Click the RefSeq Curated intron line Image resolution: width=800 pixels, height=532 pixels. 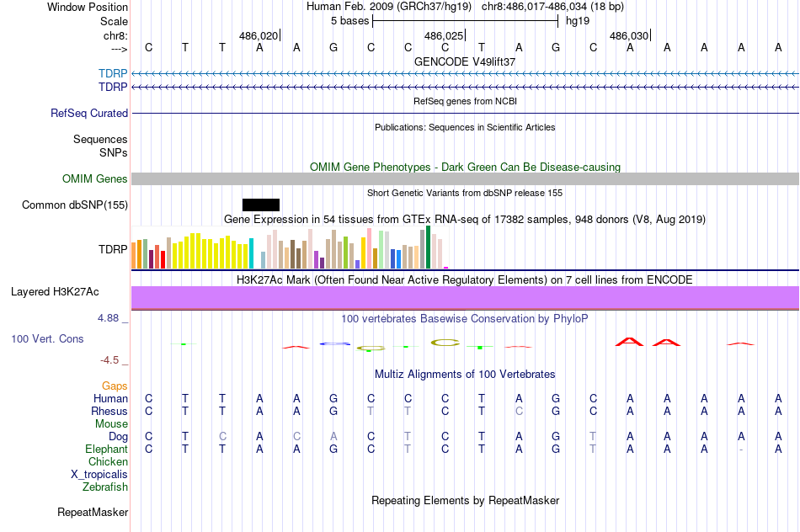pos(466,113)
